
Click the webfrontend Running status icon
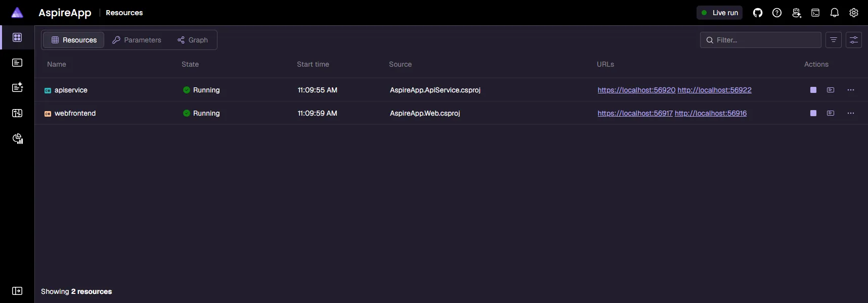pos(187,113)
